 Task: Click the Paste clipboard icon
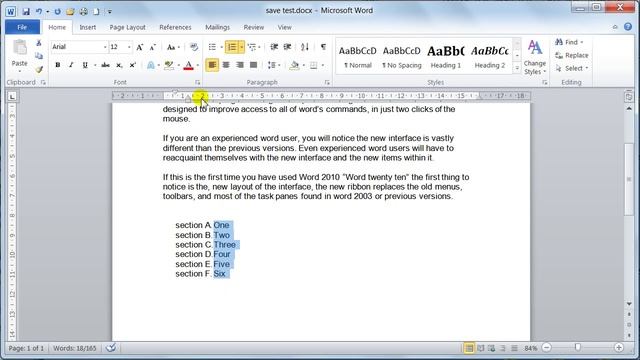tap(20, 48)
